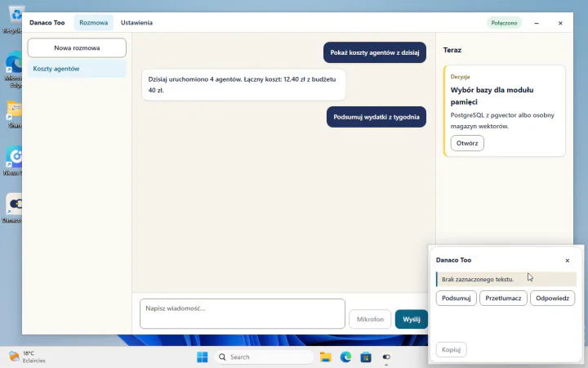The height and width of the screenshot is (368, 588).
Task: Start a new chat with Nowa rozmowa
Action: tap(77, 47)
